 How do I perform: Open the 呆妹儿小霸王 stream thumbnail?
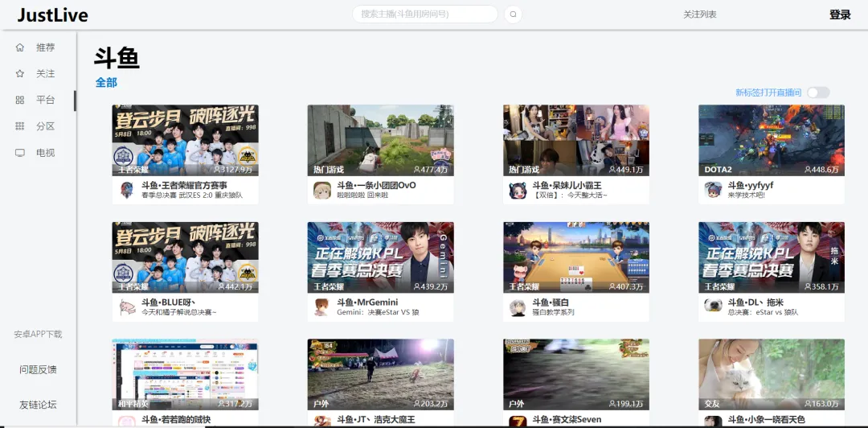(576, 140)
